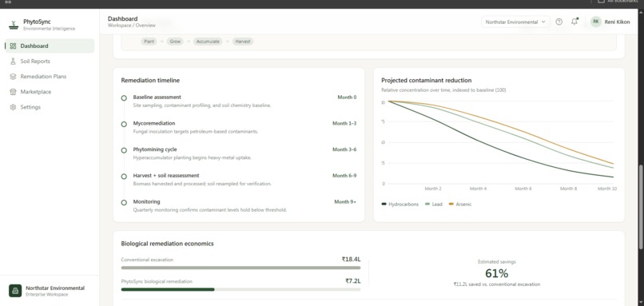Click the Month 6 chart axis label
The width and height of the screenshot is (644, 306).
click(523, 189)
